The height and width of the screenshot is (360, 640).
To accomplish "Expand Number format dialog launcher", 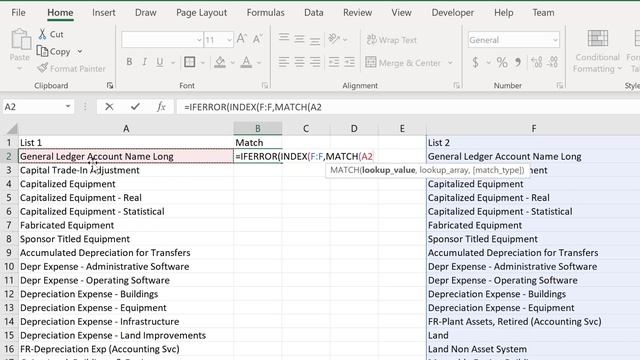I will coord(560,85).
